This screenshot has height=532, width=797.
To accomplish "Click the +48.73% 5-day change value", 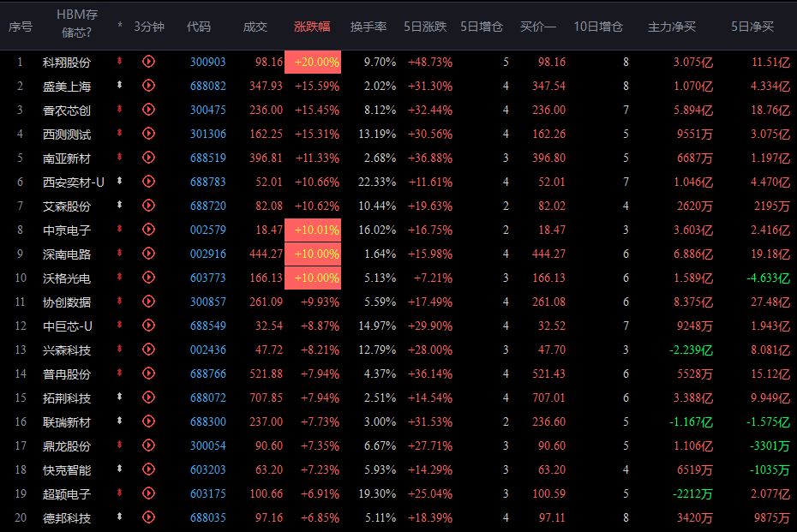I will point(430,62).
